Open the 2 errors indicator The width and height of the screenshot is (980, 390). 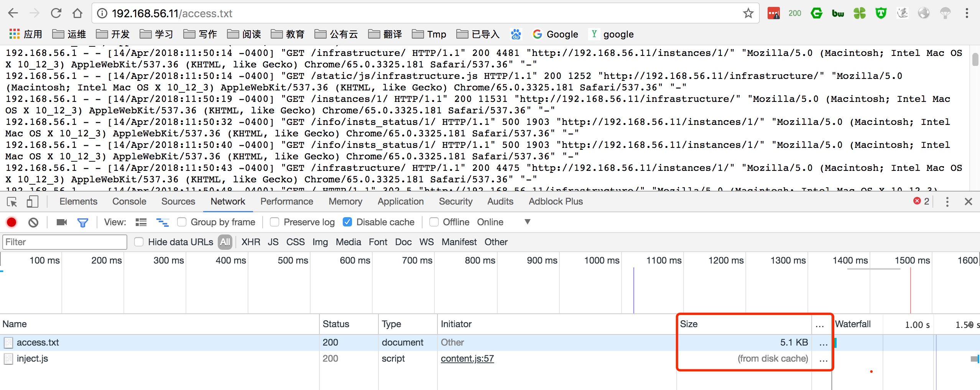point(921,202)
